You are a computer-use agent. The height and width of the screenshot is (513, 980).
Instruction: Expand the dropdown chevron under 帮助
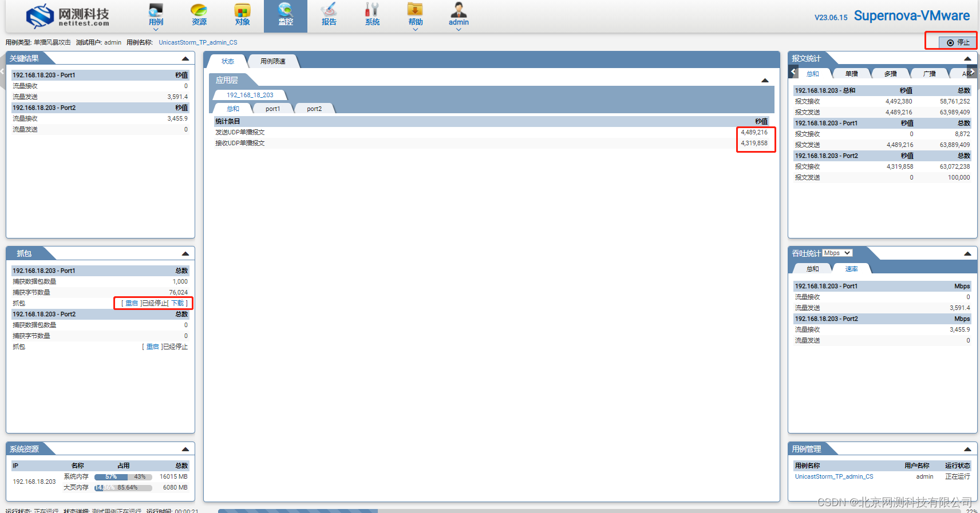click(416, 29)
